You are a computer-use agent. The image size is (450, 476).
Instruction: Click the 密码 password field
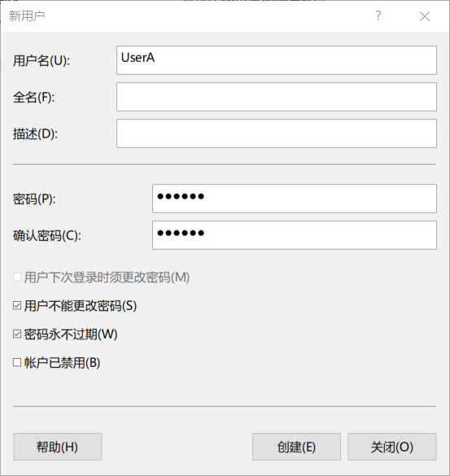[295, 199]
